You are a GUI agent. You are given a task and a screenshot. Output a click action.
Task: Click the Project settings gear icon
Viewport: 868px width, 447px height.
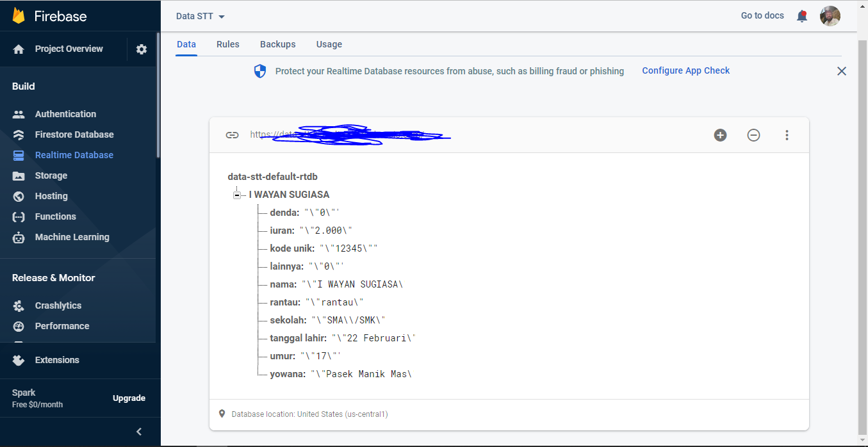pyautogui.click(x=142, y=49)
